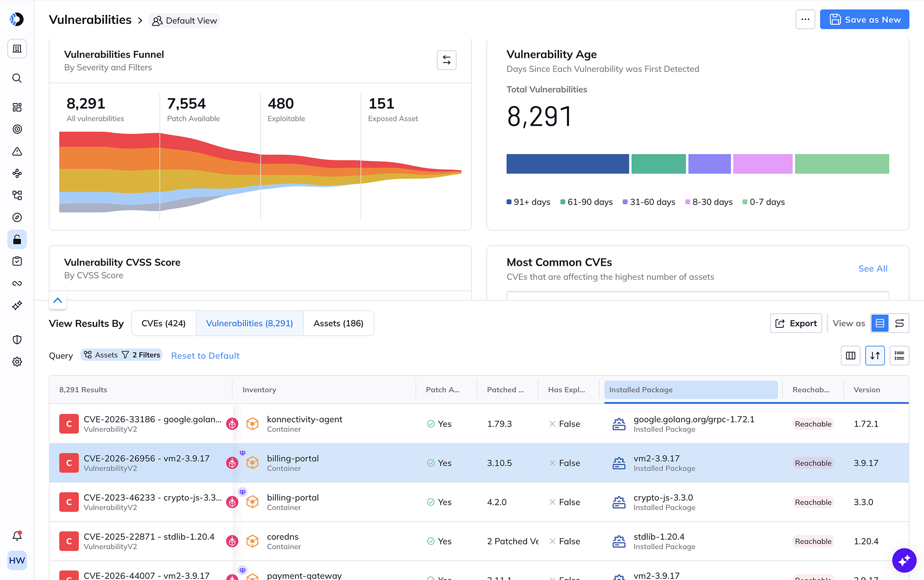This screenshot has height=580, width=924.
Task: Open the asset hierarchy icon in sidebar
Action: (x=17, y=195)
